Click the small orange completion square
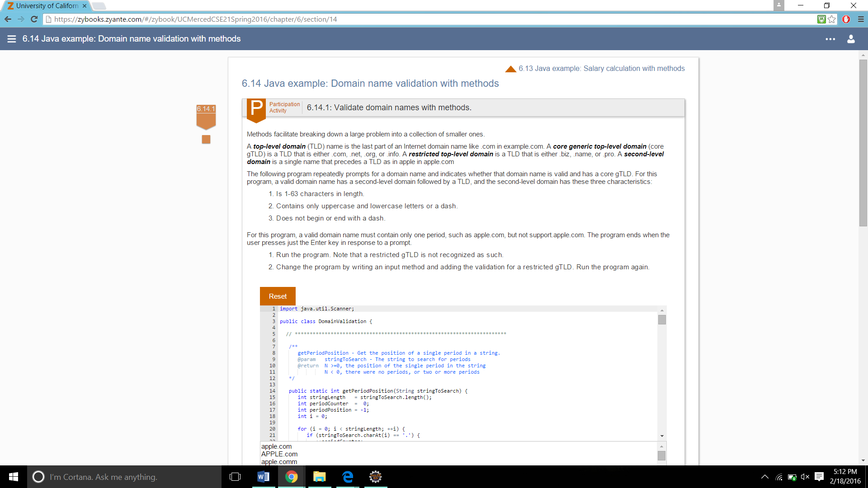Viewport: 868px width, 488px height. (x=206, y=140)
